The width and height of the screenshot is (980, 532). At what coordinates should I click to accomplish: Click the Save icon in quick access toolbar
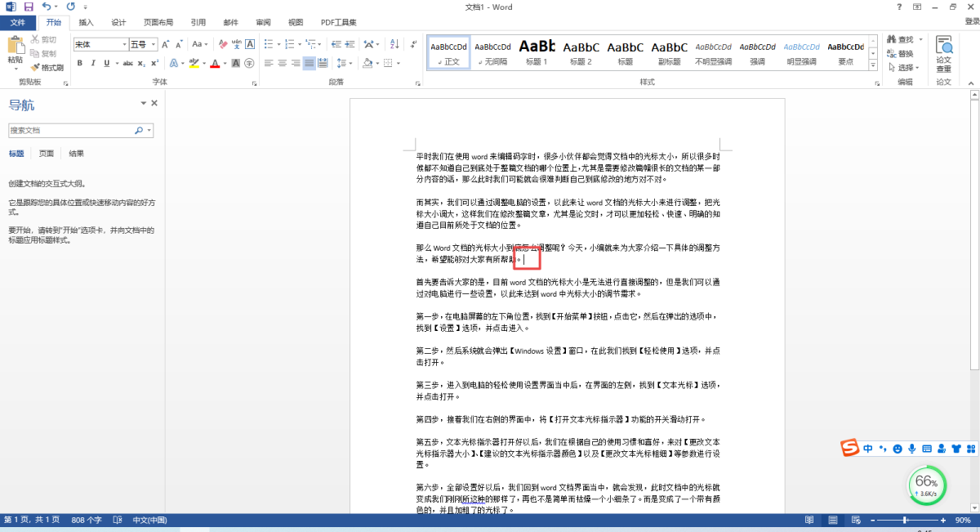(28, 7)
